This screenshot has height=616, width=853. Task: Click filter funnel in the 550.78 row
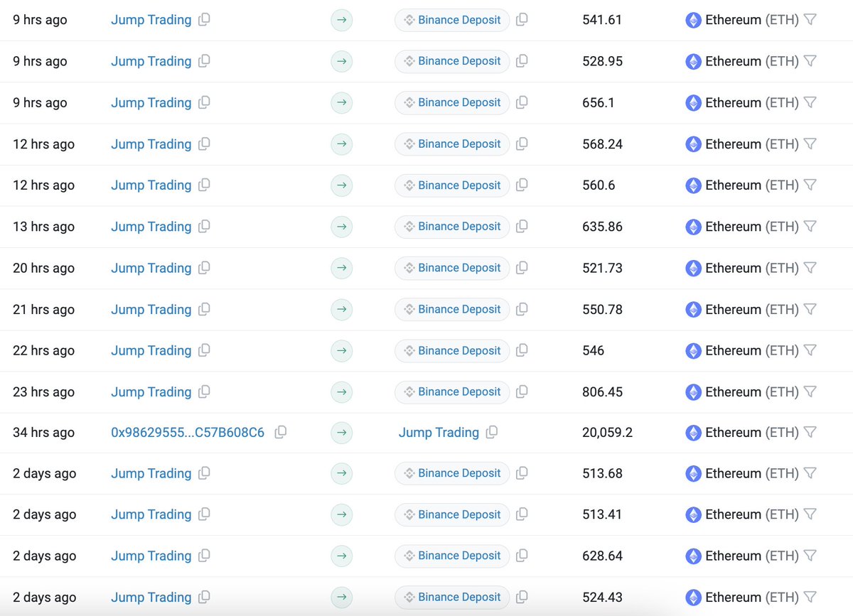tap(810, 309)
